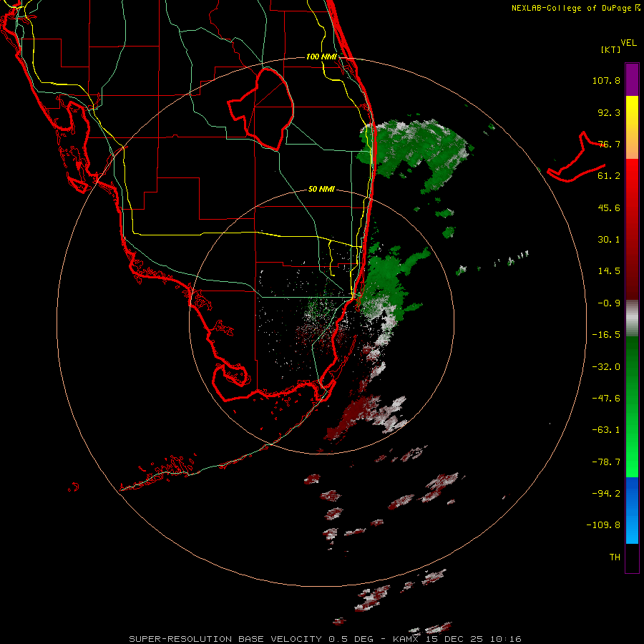This screenshot has width=644, height=644.
Task: Select the 14.5 legend value
Action: [x=609, y=271]
